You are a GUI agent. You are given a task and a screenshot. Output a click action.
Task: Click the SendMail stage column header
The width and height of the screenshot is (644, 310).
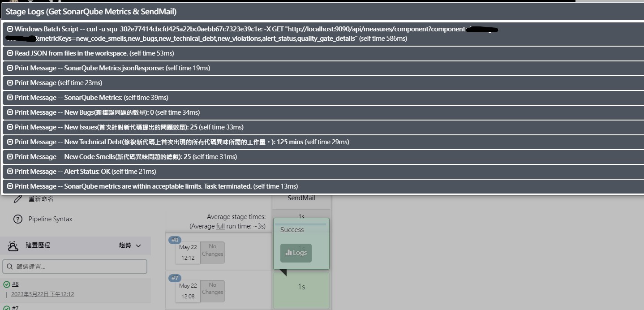[301, 198]
